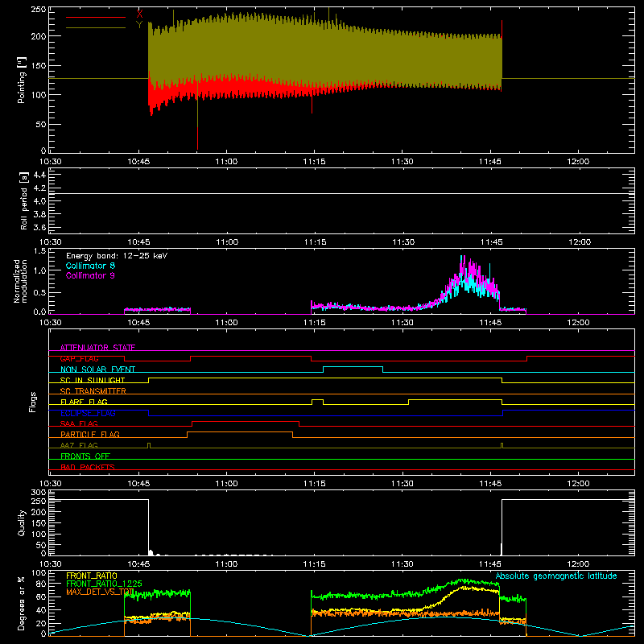Click the GAP_FLAG label
This screenshot has height=644, width=644.
pyautogui.click(x=79, y=358)
